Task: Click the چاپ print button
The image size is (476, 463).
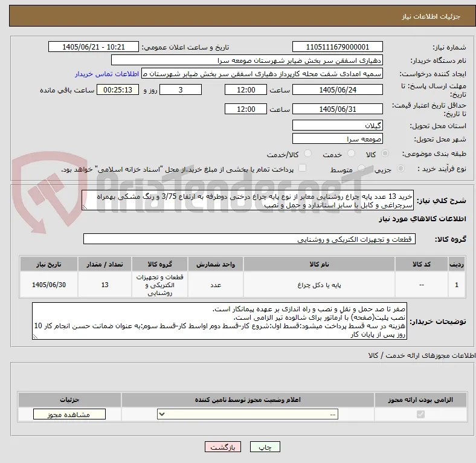Action: (x=265, y=447)
